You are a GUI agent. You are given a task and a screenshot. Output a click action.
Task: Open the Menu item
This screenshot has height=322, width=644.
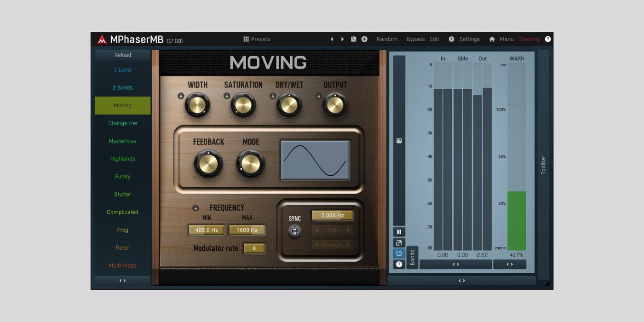point(506,39)
